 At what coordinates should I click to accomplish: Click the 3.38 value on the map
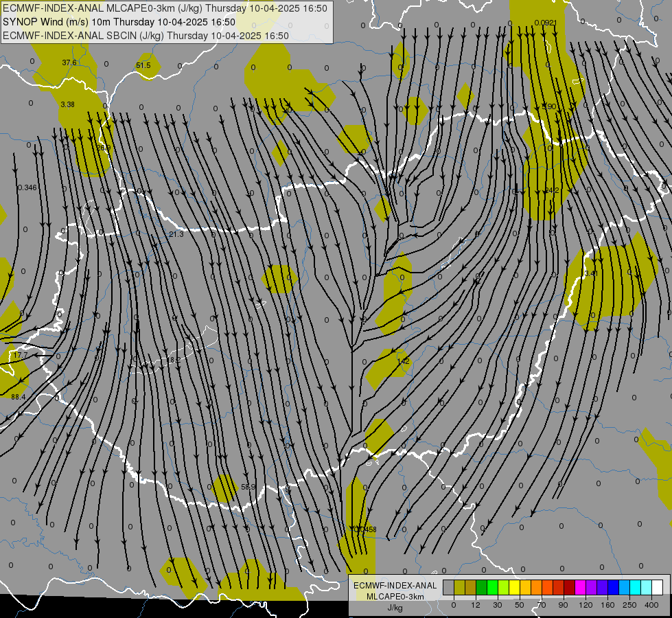pos(68,104)
